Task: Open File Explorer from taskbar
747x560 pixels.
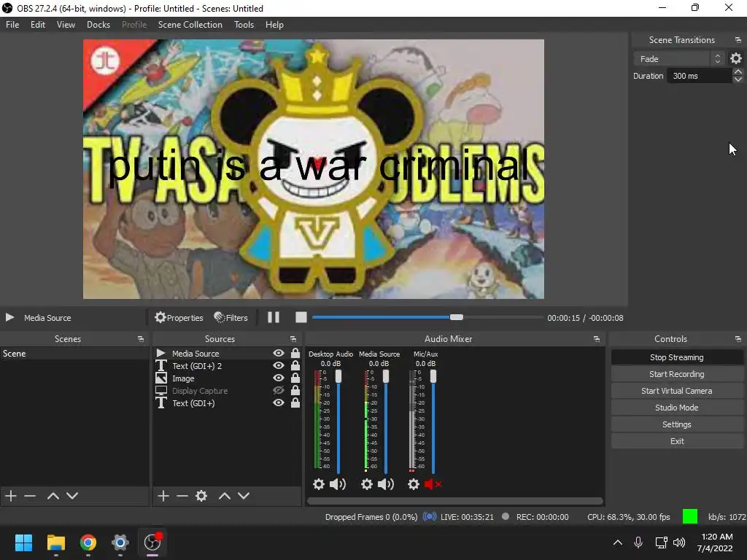Action: click(55, 542)
